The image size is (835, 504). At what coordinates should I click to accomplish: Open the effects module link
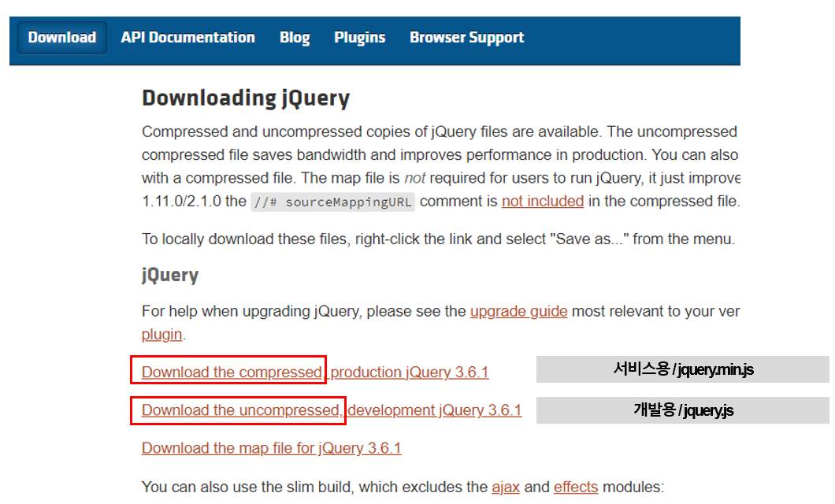pos(576,487)
